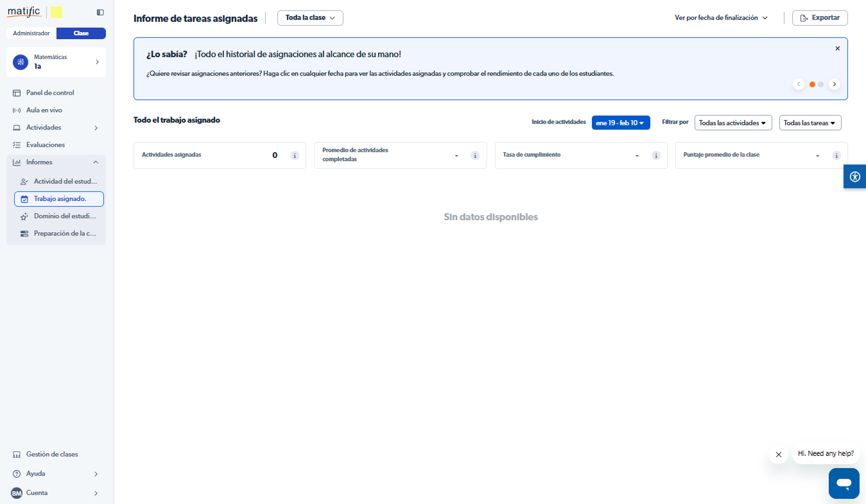Select the second banner pagination dot

pos(820,84)
